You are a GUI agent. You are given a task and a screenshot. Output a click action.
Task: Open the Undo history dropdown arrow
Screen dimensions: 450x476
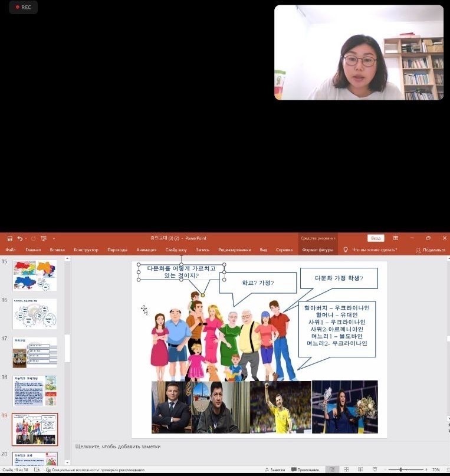pyautogui.click(x=26, y=239)
